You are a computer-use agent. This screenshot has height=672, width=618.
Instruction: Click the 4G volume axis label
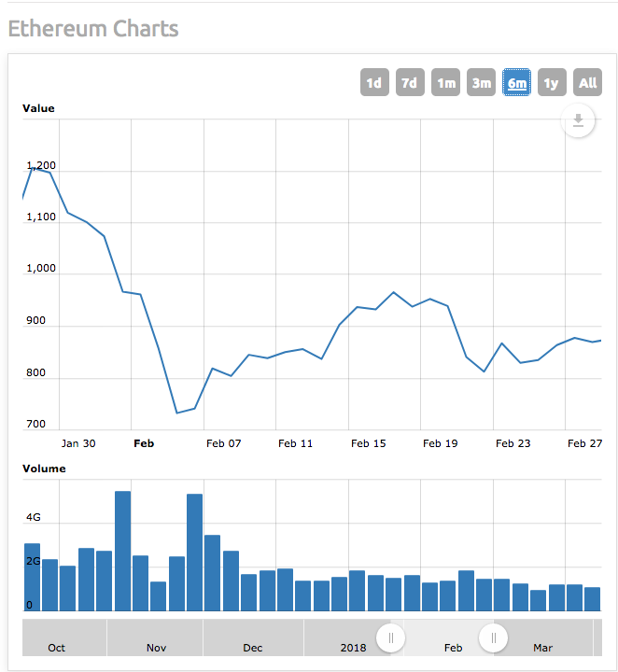34,518
